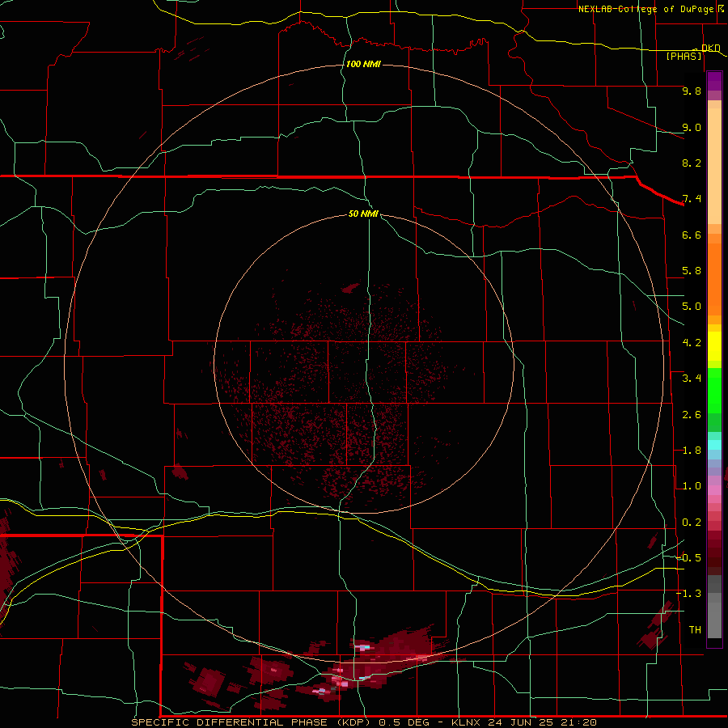
Task: Click the 3.4 value on color scale
Action: tap(692, 379)
